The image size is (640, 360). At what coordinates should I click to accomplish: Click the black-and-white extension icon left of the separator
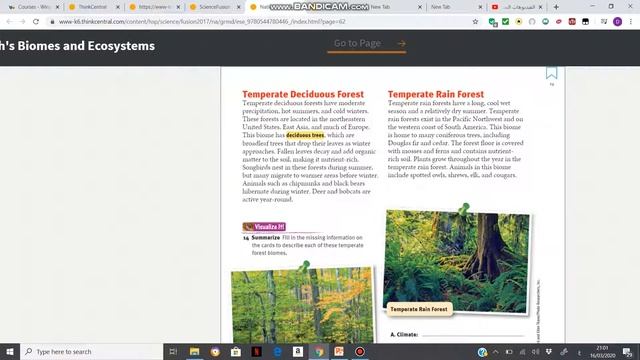(585, 22)
